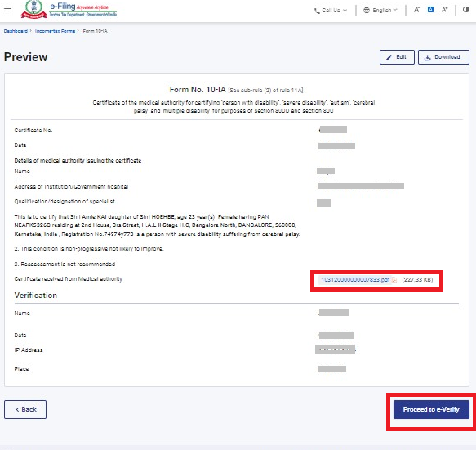476x450 pixels.
Task: Click 'Certificate received from Medical authority' label
Action: (x=69, y=278)
